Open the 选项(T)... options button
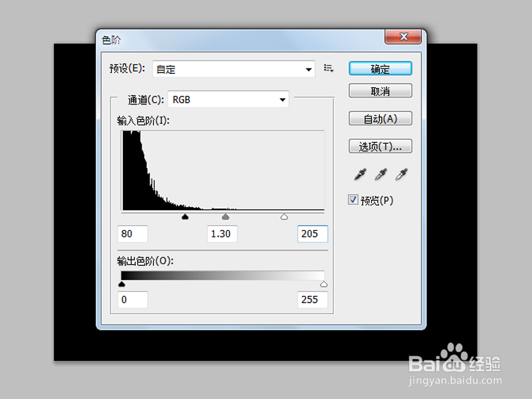The width and height of the screenshot is (532, 399). pyautogui.click(x=380, y=146)
